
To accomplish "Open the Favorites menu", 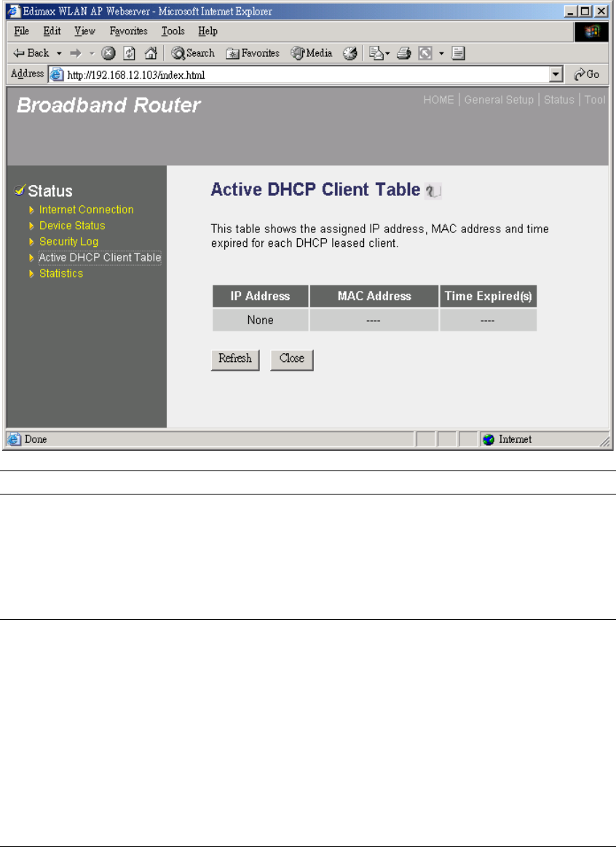I will point(128,31).
